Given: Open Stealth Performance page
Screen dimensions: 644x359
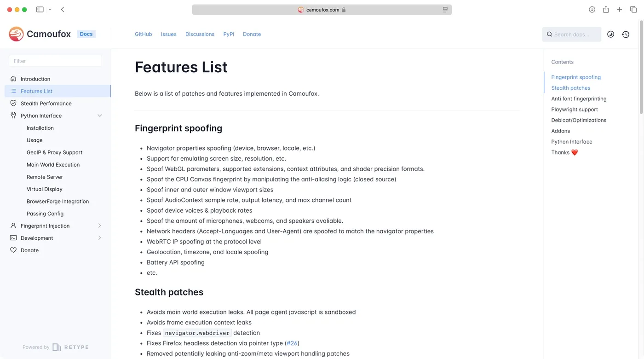Looking at the screenshot, I should coord(46,104).
